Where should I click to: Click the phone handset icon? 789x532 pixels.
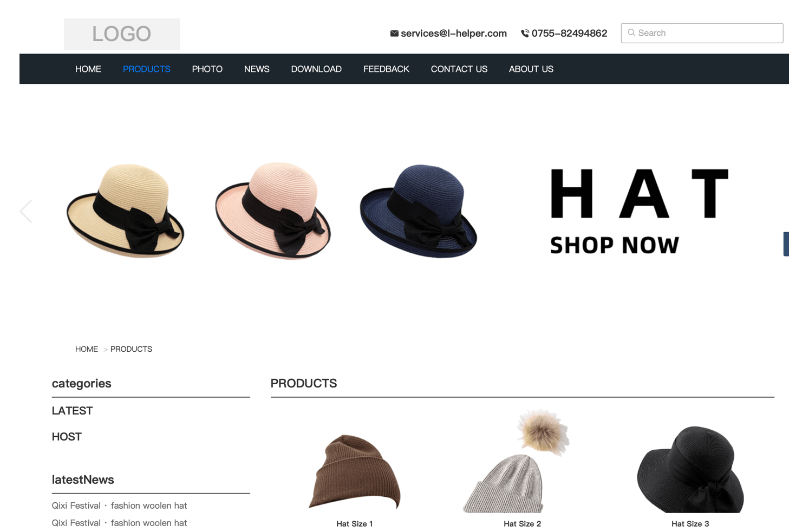click(x=525, y=34)
